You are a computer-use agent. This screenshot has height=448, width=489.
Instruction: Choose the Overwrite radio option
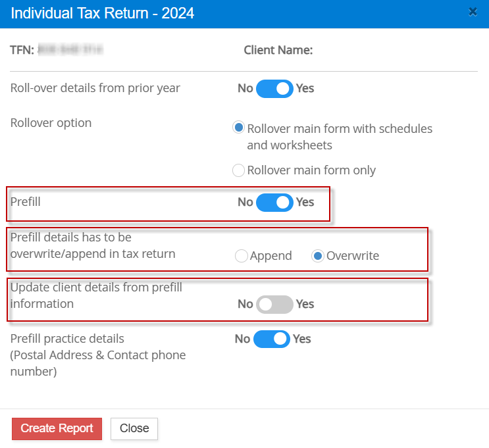point(318,256)
